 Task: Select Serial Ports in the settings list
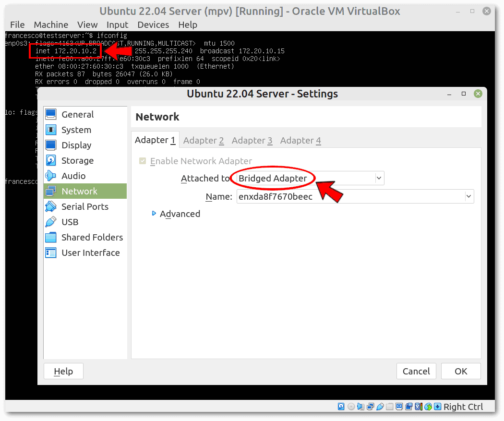coord(85,206)
